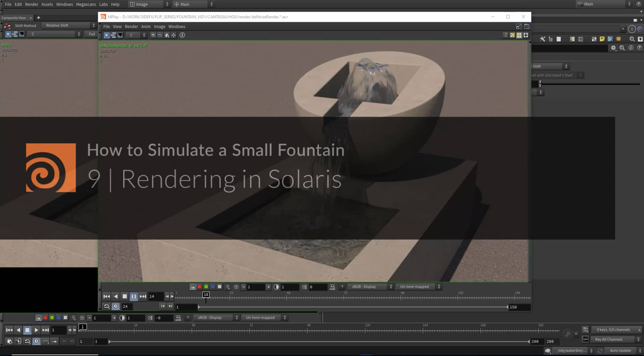Open the image info icon in MPlay
Image resolution: width=644 pixels, height=356 pixels.
coord(182,35)
